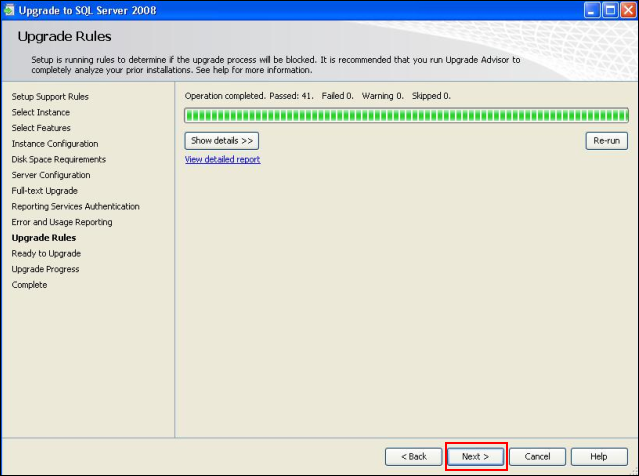The image size is (639, 476).
Task: Select the Setup Support Rules step
Action: click(50, 97)
